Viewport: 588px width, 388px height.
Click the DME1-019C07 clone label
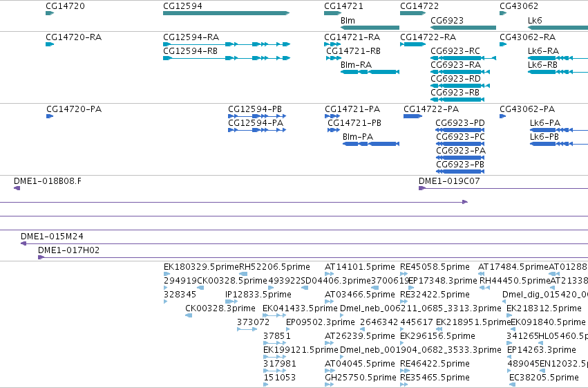(x=449, y=181)
